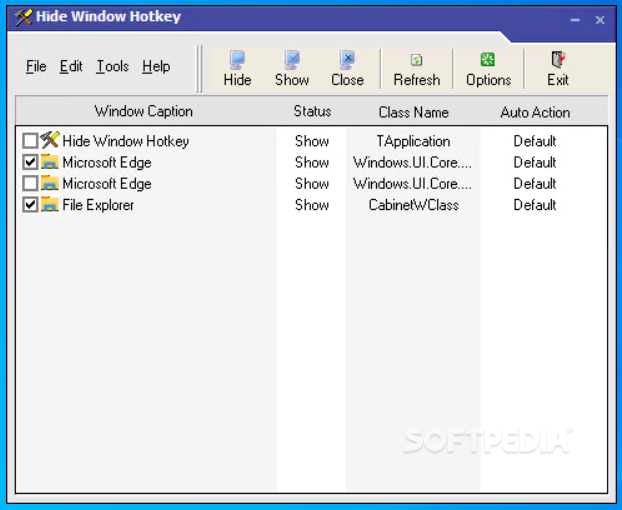
Task: Click Default auto action for File Explorer
Action: click(x=535, y=205)
